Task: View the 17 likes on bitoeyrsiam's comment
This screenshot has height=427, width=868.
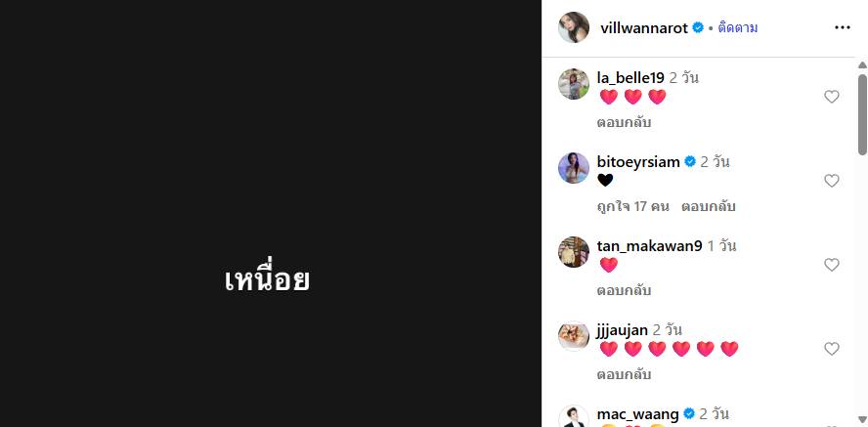Action: pyautogui.click(x=632, y=206)
